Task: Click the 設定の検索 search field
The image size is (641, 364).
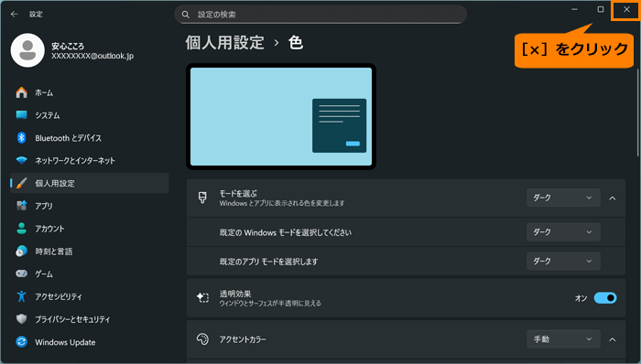Action: point(320,15)
